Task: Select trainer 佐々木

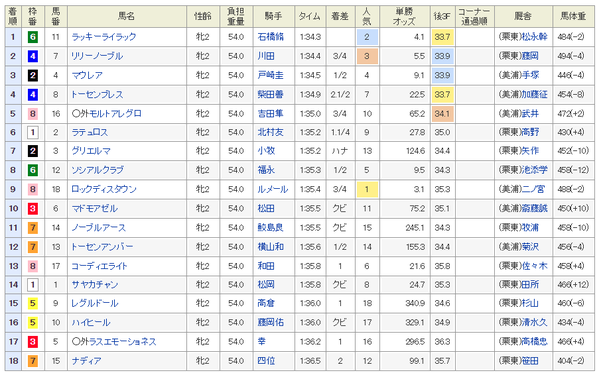Action: 534,266
